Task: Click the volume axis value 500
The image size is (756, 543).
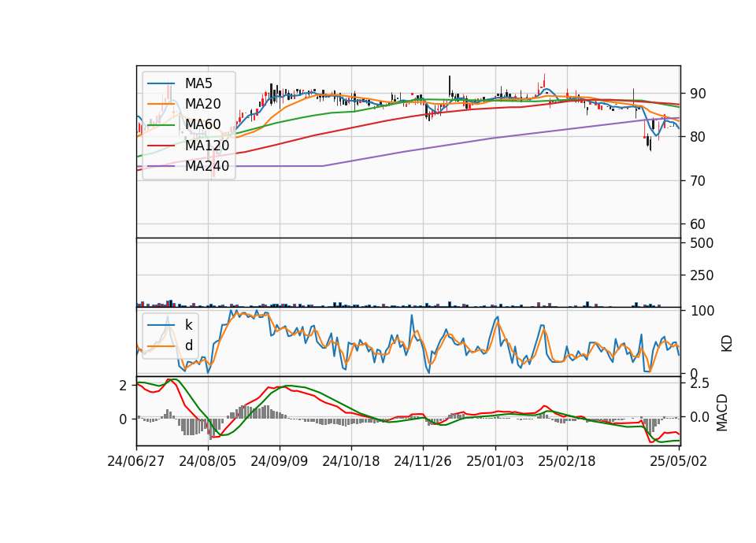Action: click(x=702, y=243)
